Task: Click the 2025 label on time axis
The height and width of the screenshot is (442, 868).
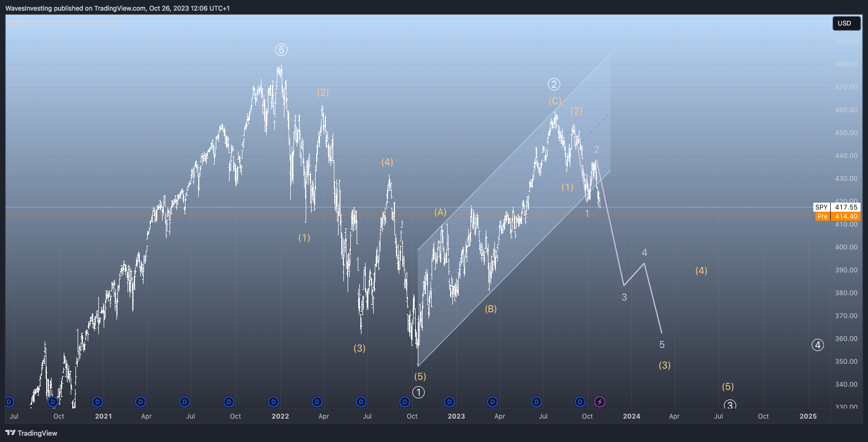Action: pyautogui.click(x=808, y=416)
